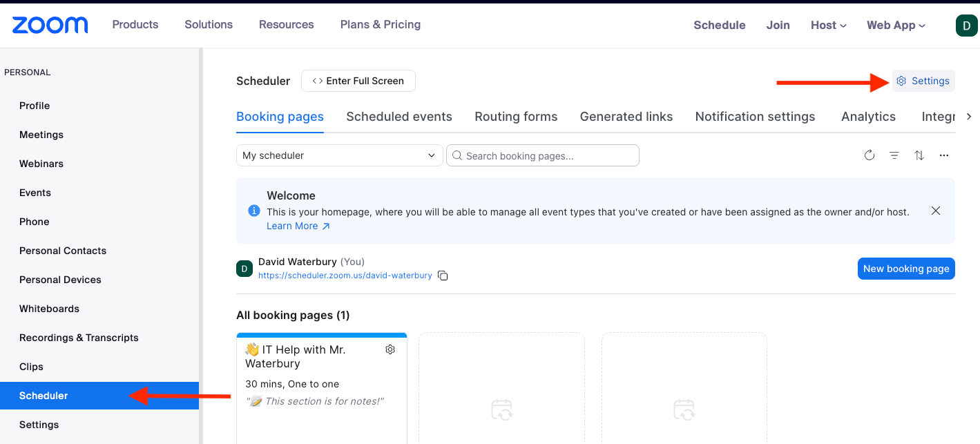980x444 pixels.
Task: Click Join in the top navigation
Action: coord(778,25)
